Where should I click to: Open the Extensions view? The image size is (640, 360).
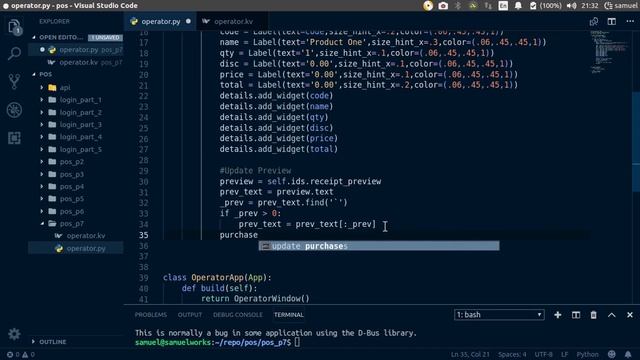coord(14,138)
